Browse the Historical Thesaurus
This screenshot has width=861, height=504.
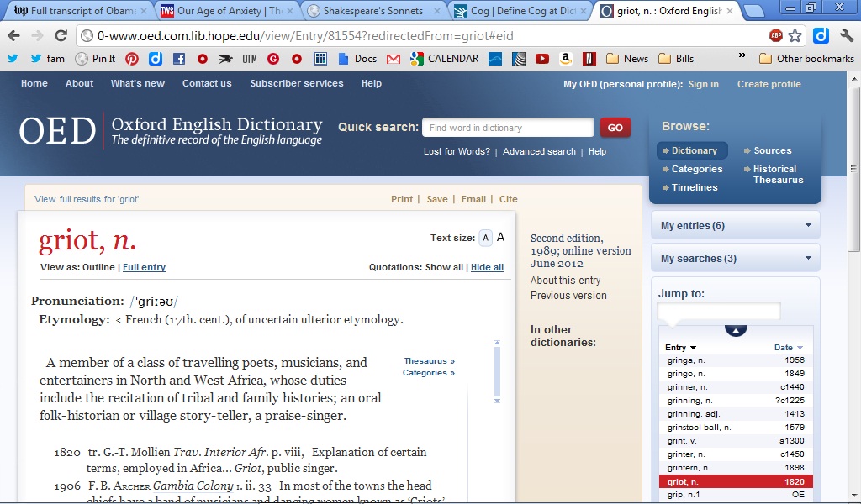pos(778,175)
